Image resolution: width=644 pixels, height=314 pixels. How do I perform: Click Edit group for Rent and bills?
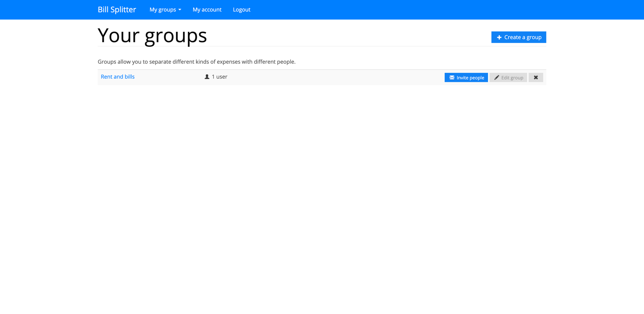point(508,77)
